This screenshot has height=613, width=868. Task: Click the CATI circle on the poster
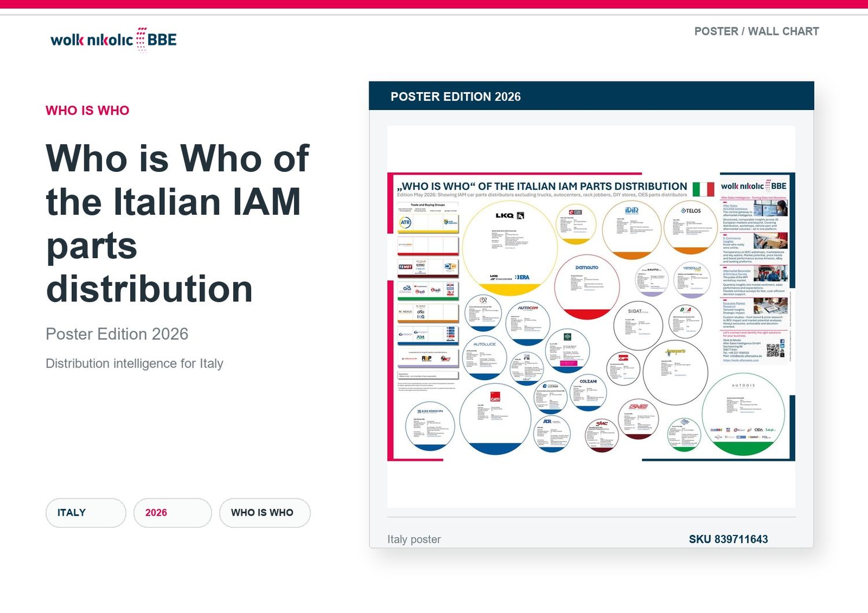pyautogui.click(x=495, y=418)
